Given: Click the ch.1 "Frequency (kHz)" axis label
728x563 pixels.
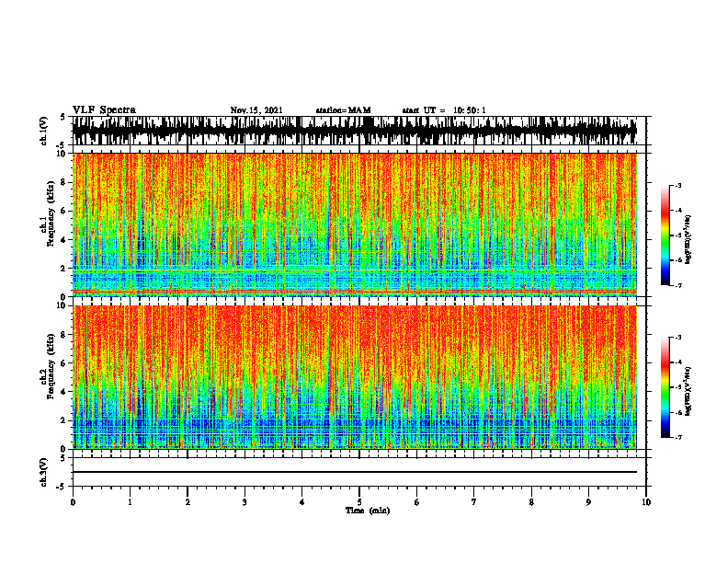Looking at the screenshot, I should [x=51, y=213].
